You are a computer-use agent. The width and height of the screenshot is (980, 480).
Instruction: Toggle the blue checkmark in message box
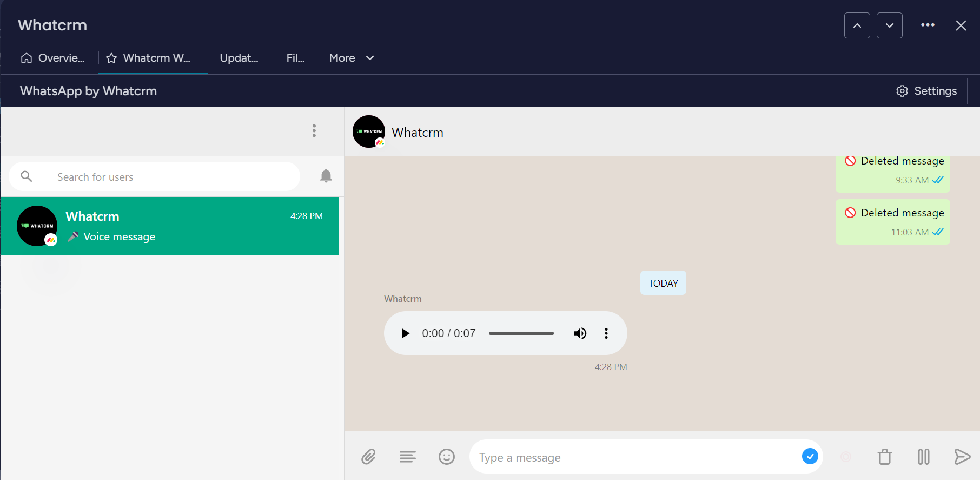(810, 457)
